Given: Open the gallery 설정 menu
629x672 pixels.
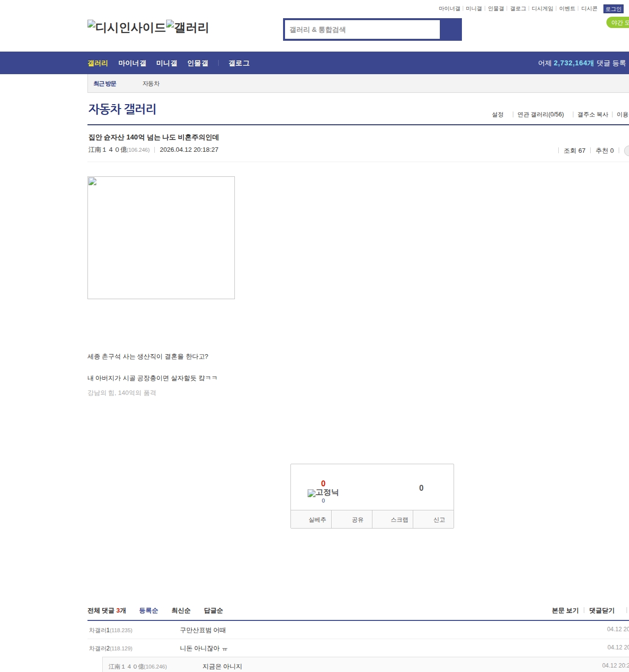Looking at the screenshot, I should pyautogui.click(x=497, y=114).
